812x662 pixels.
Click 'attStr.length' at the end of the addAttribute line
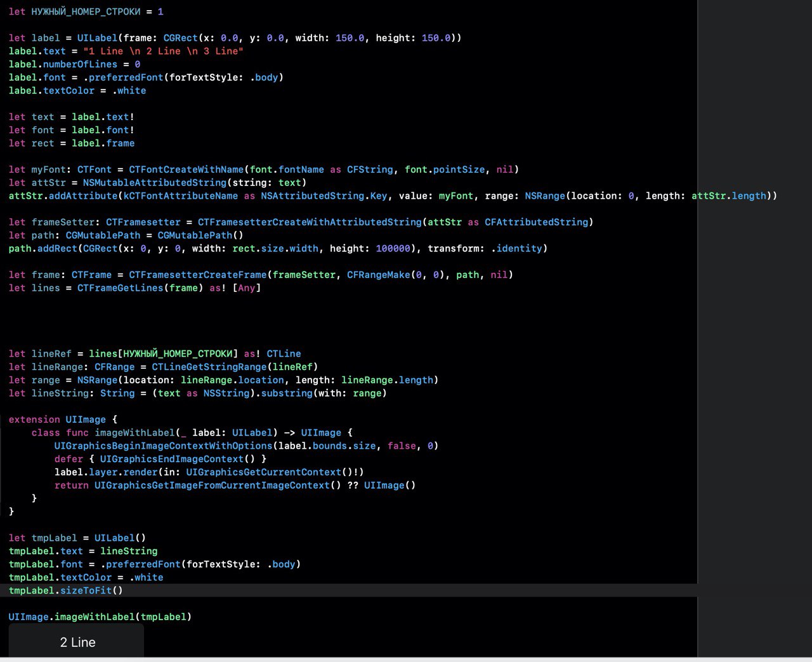click(729, 196)
